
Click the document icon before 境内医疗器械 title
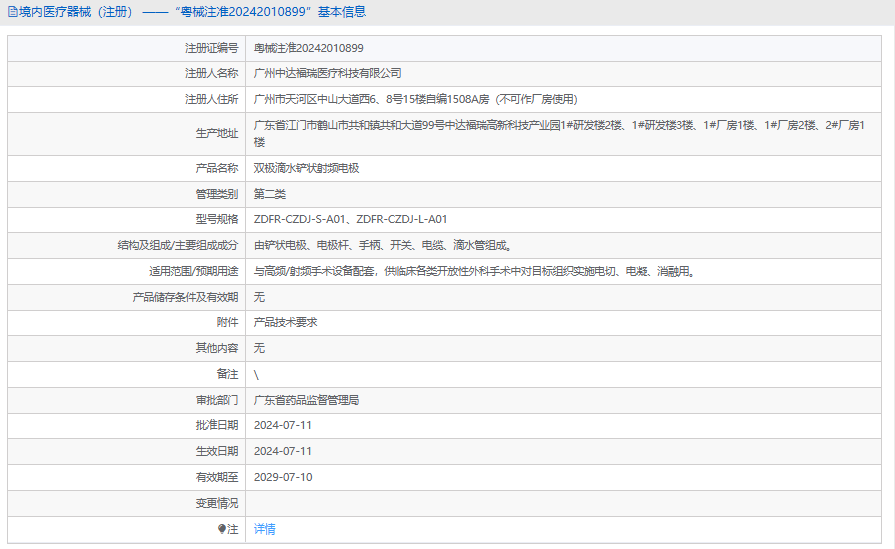pos(12,12)
